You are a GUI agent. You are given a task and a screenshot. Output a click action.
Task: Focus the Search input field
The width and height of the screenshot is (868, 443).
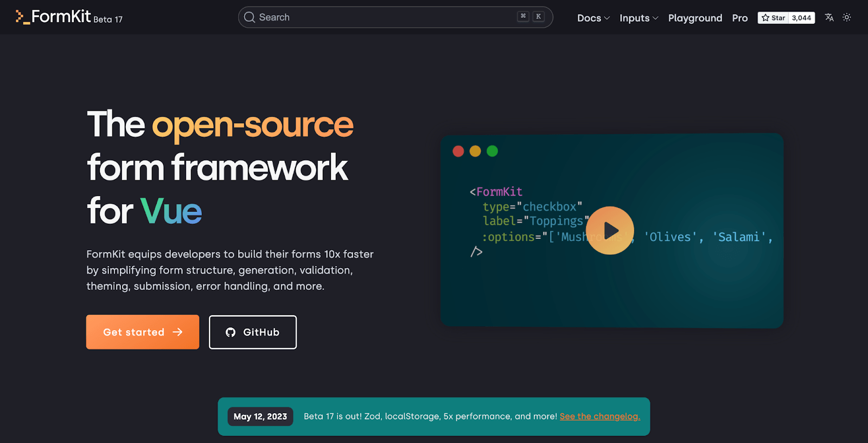395,17
